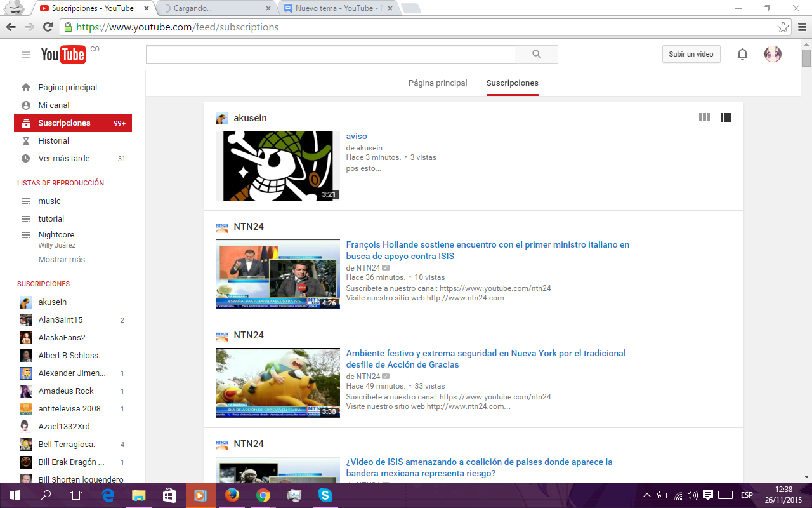Open File Explorer from the taskbar
The image size is (812, 508).
pos(138,495)
